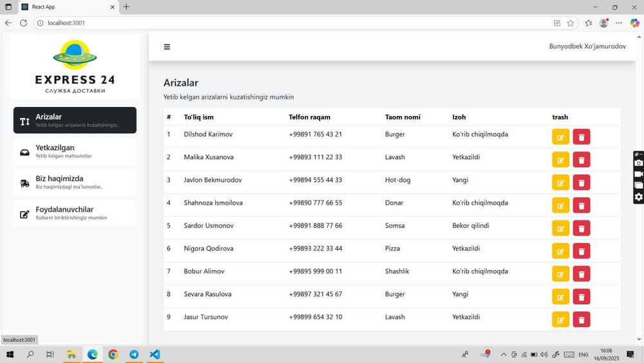The width and height of the screenshot is (644, 363).
Task: Delete the Sevara Rasulova row
Action: 581,297
